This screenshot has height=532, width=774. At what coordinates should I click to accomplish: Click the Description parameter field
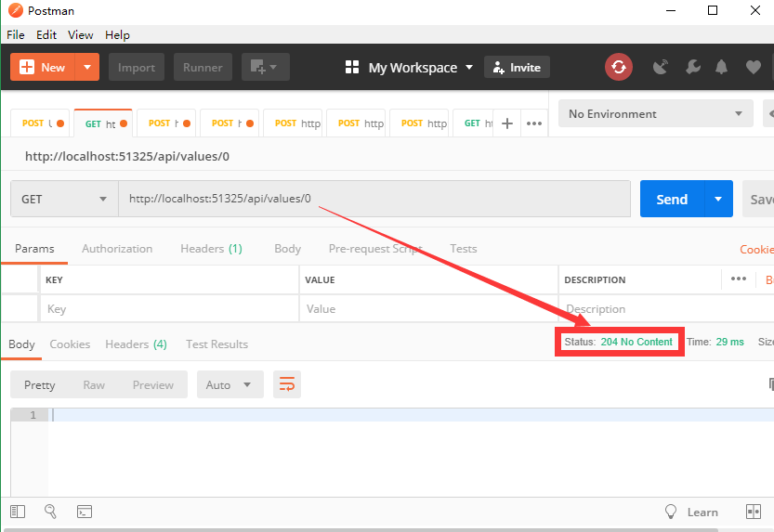pos(666,308)
